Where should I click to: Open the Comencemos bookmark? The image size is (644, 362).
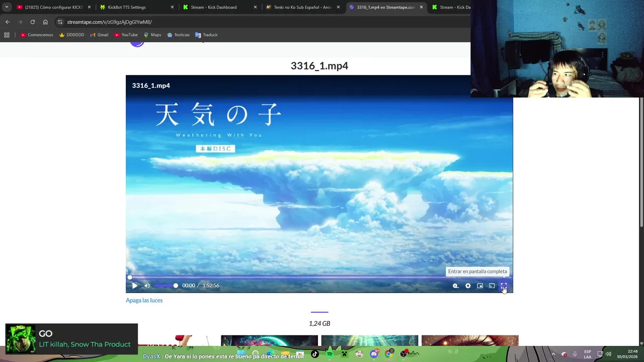coord(37,35)
